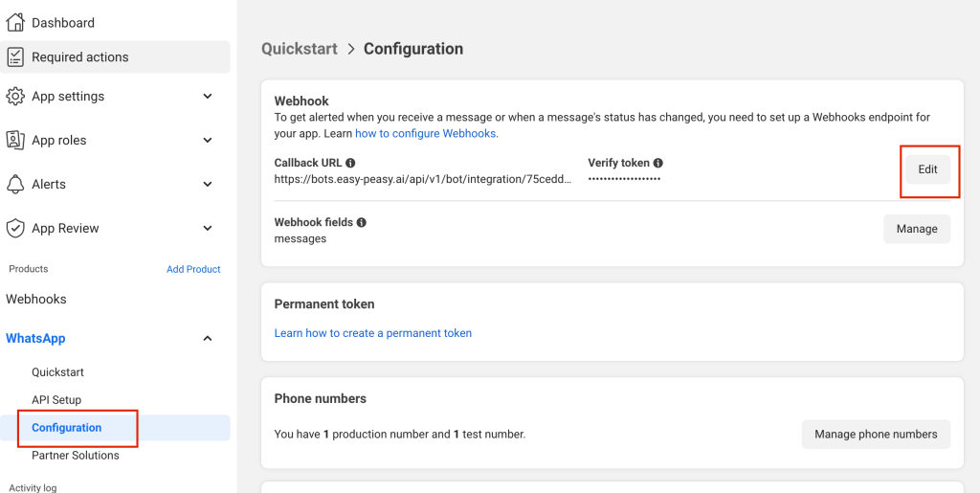Click the App roles badge icon
The width and height of the screenshot is (980, 493).
tap(15, 140)
